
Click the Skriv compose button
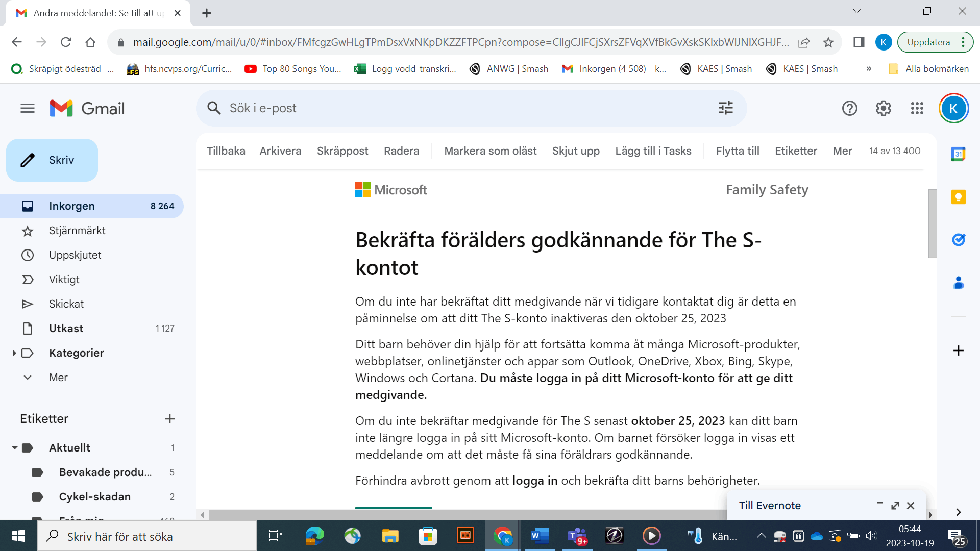[52, 160]
